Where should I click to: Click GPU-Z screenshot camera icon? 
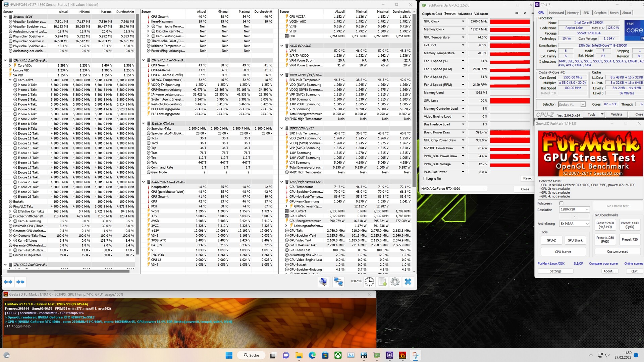tap(517, 13)
